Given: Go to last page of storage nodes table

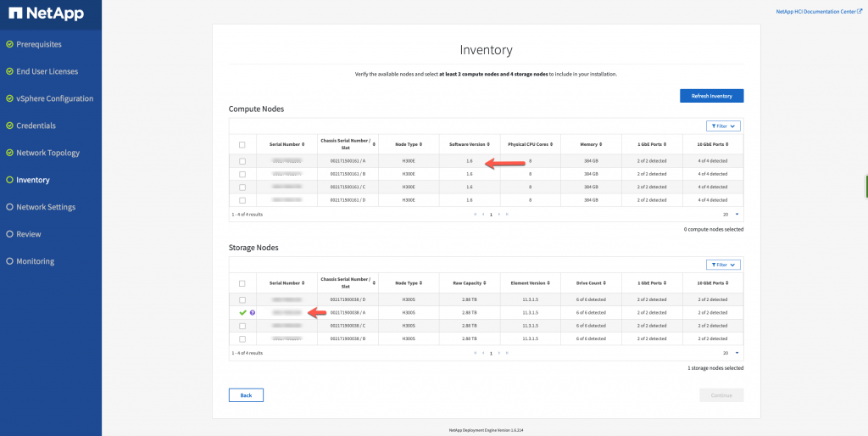Looking at the screenshot, I should click(x=507, y=353).
